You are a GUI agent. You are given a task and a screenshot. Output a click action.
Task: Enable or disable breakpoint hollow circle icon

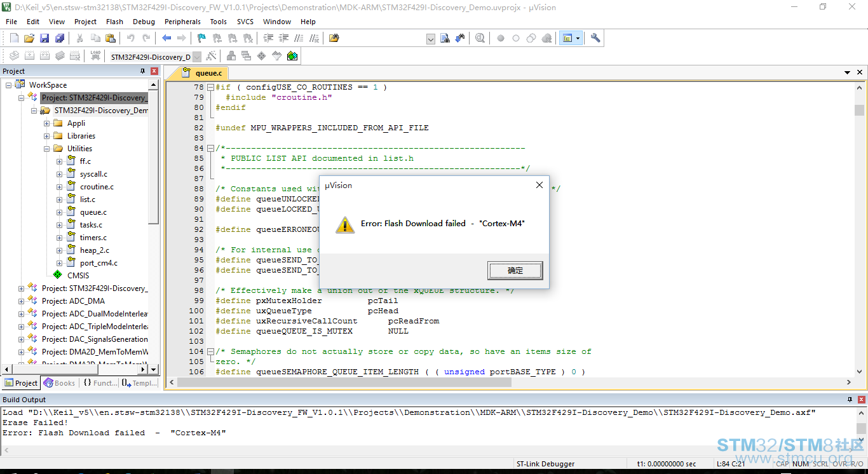click(516, 38)
